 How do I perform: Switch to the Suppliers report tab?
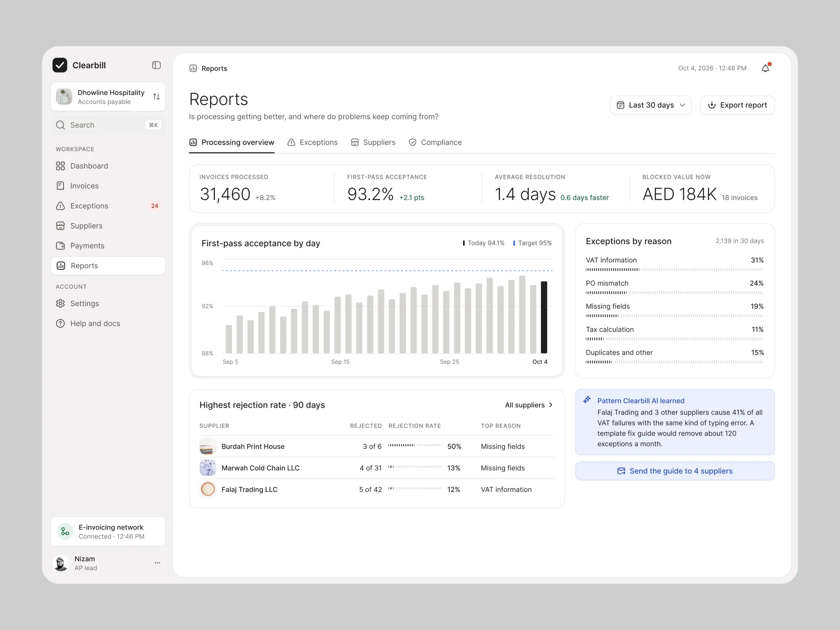point(373,142)
